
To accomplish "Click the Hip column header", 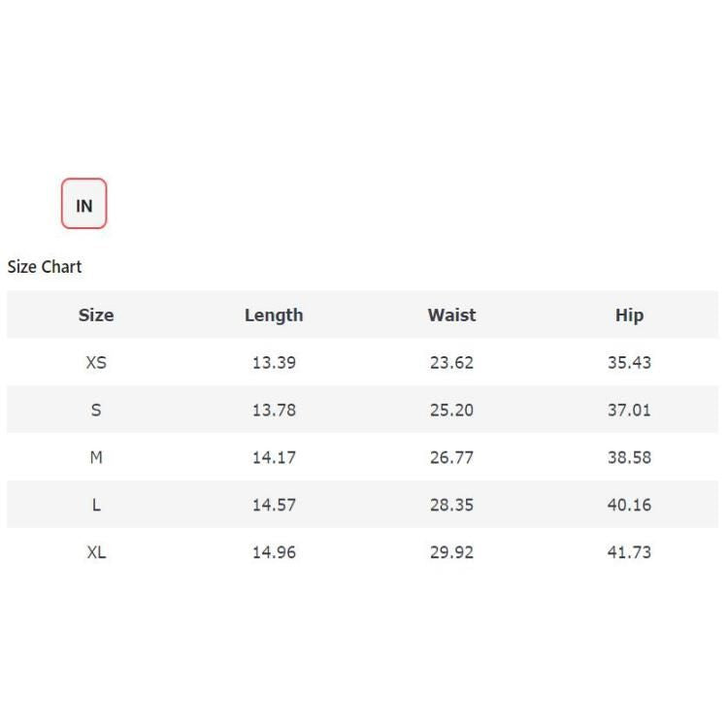I will [x=629, y=315].
